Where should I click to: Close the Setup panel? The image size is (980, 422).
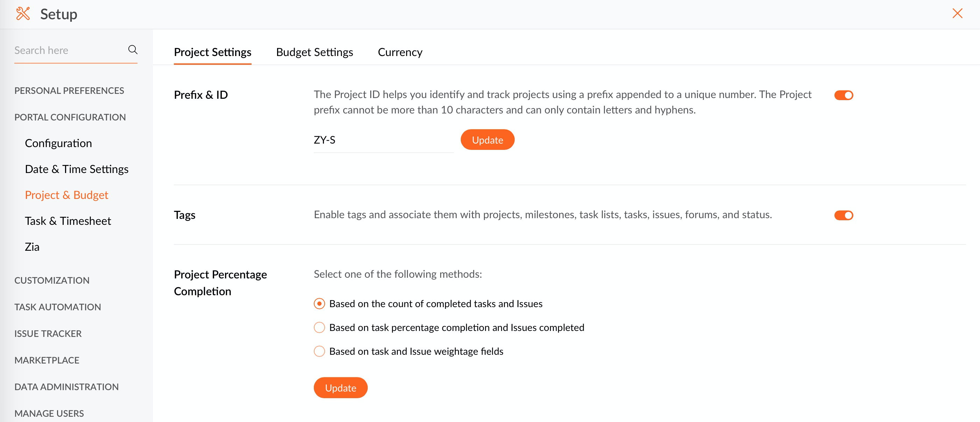957,13
